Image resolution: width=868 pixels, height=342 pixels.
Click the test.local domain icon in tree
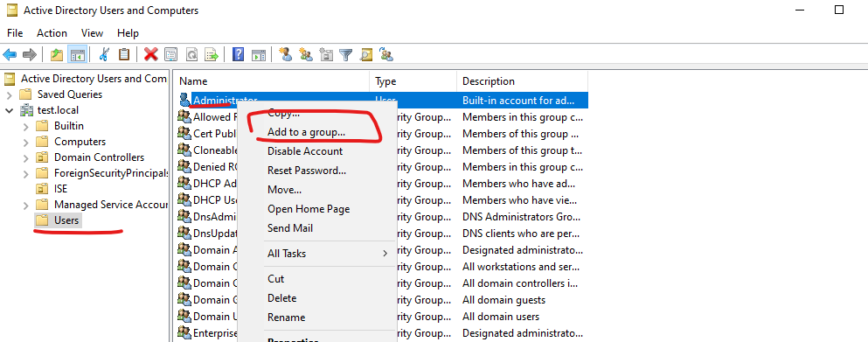pyautogui.click(x=26, y=109)
